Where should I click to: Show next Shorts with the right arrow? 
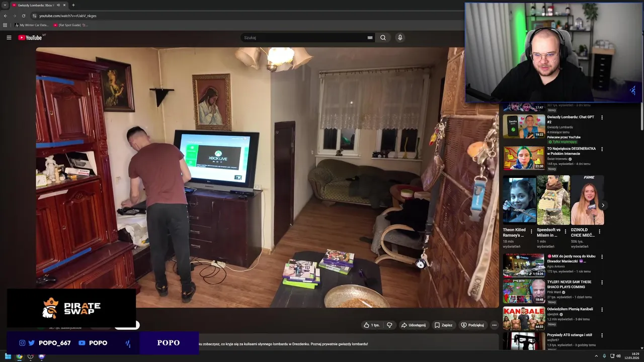603,205
